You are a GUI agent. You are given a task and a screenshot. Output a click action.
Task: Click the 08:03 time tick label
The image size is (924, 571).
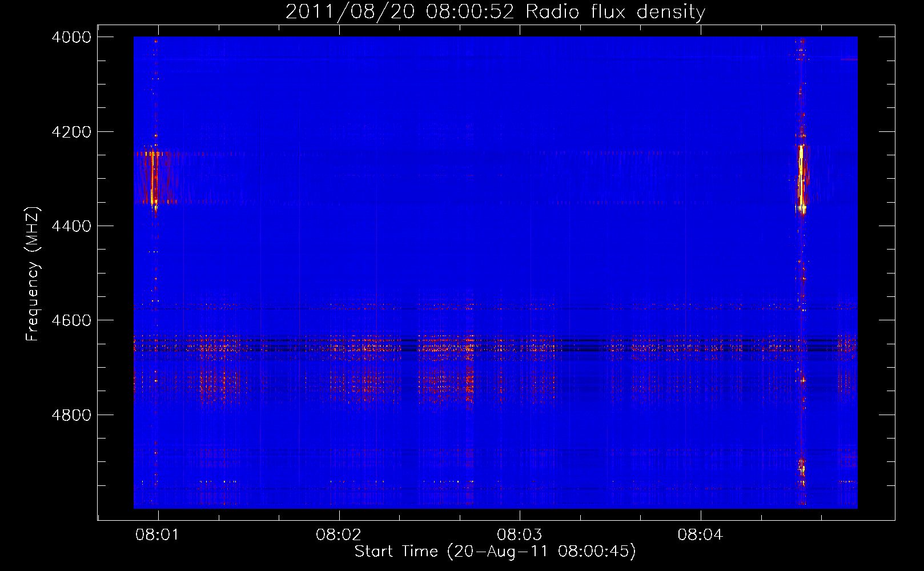(520, 535)
